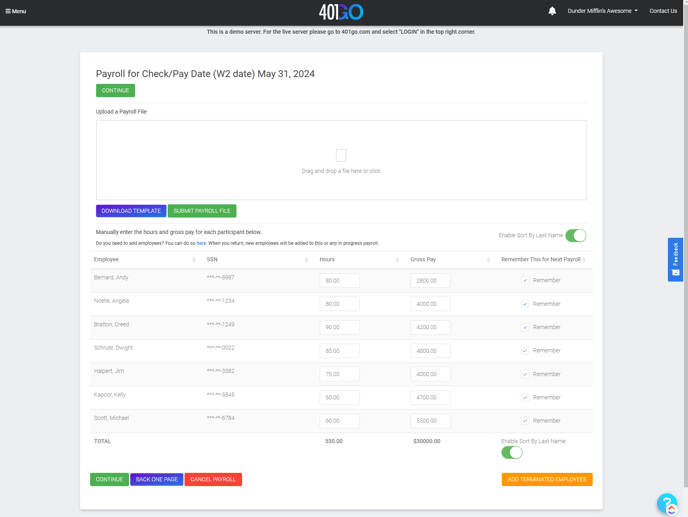
Task: Click Add Terminated Employees button
Action: point(547,480)
